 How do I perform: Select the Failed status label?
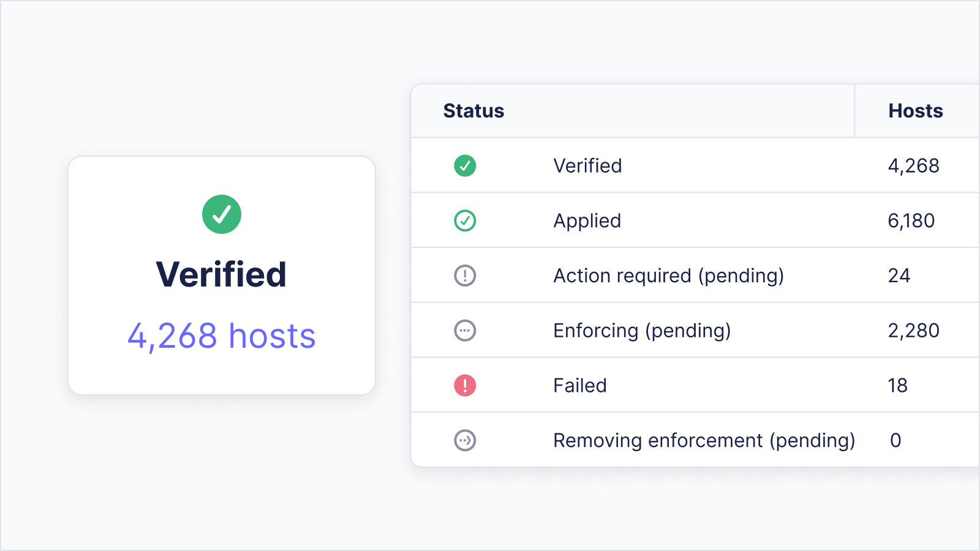(579, 386)
